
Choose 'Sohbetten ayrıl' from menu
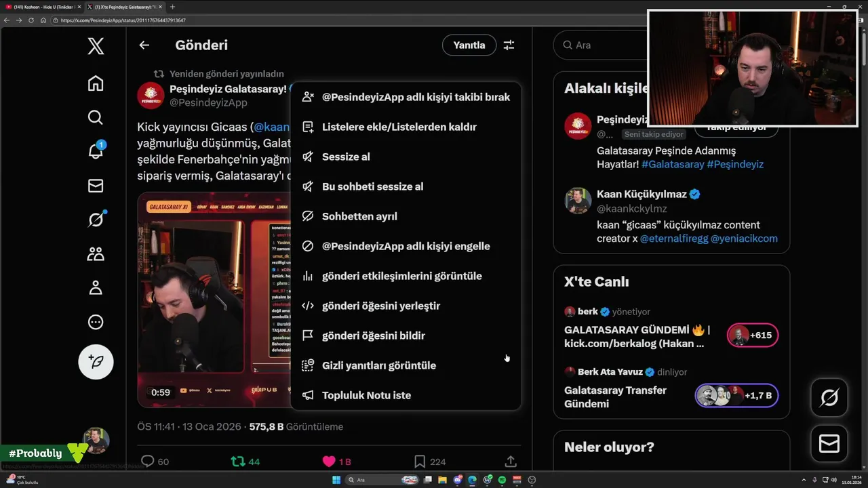406,216
